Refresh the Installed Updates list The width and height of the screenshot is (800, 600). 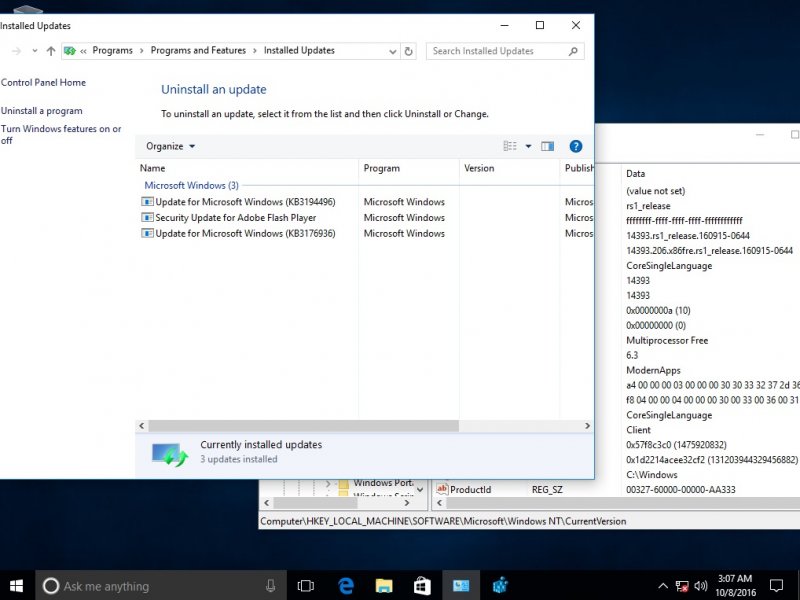pos(408,51)
